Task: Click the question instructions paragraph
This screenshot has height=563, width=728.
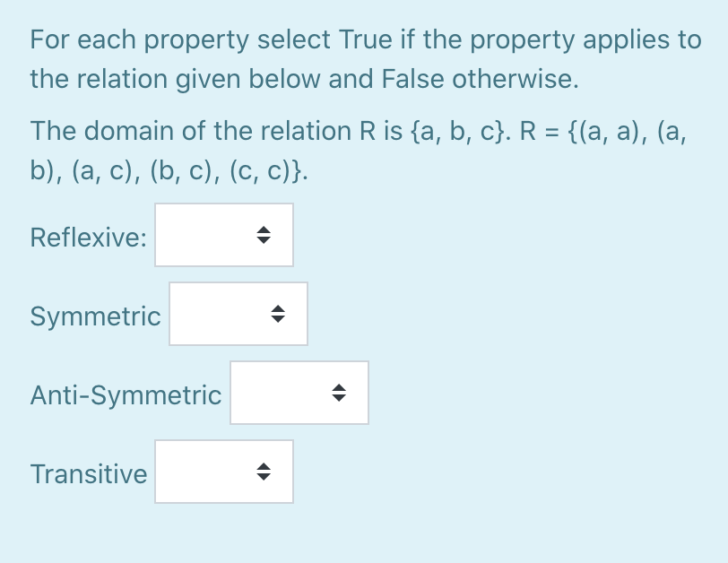Action: pyautogui.click(x=359, y=58)
